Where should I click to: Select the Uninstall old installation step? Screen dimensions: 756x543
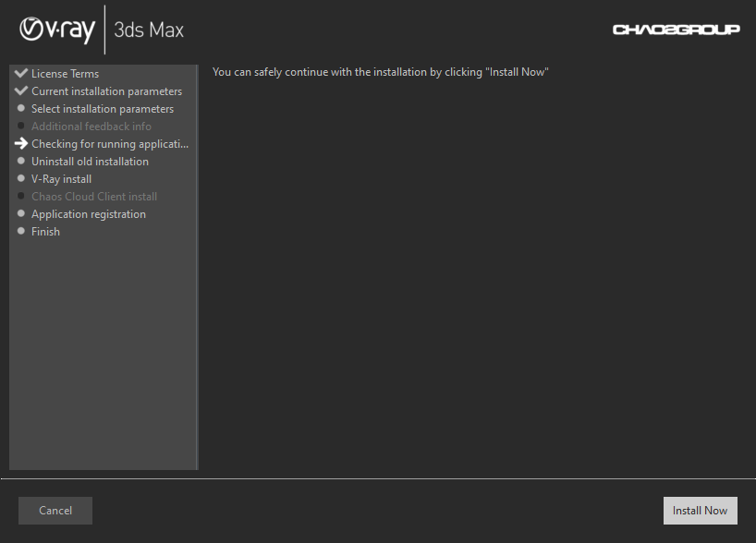coord(89,161)
